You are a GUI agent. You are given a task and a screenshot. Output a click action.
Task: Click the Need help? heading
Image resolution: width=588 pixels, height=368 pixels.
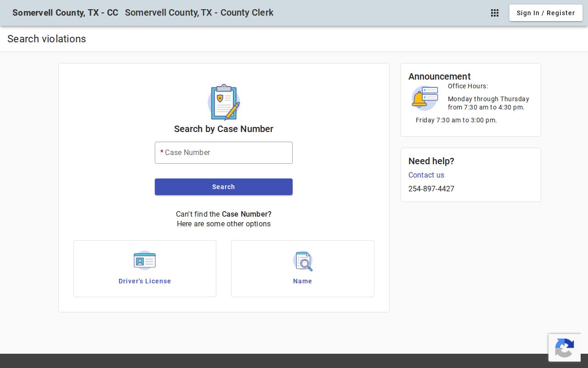(x=431, y=161)
